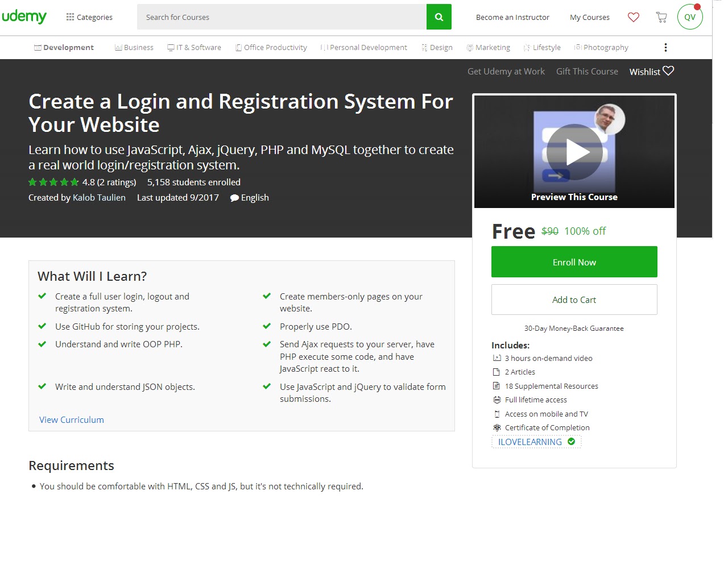Open instructor Kalob Taulien's profile
Screen dimensions: 728x582
pyautogui.click(x=100, y=198)
